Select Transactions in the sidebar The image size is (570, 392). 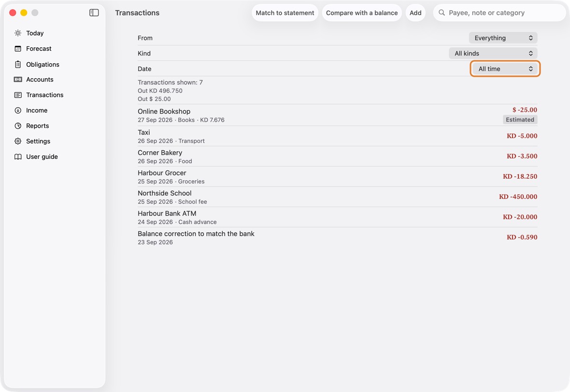tap(55, 95)
